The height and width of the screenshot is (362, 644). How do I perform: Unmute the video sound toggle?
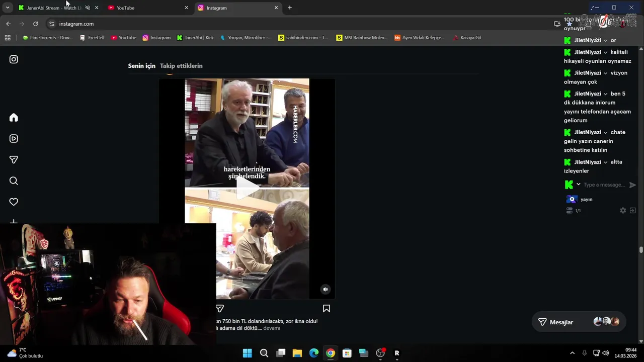[326, 289]
